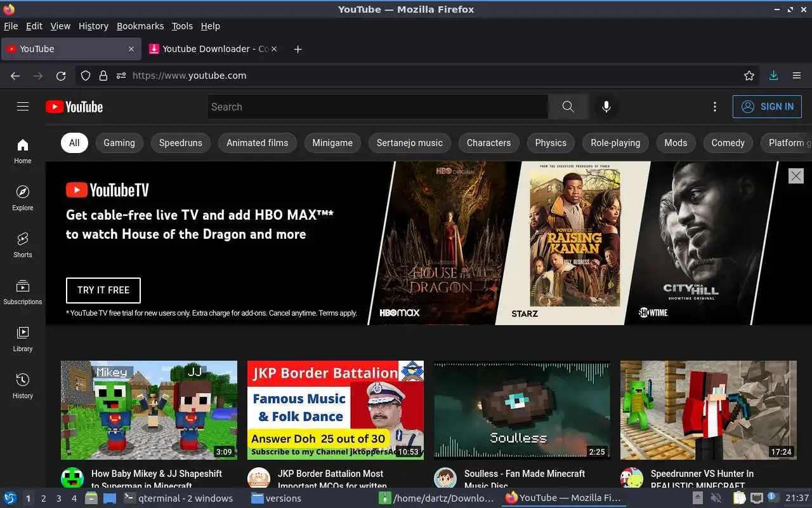This screenshot has height=508, width=812.
Task: Select the Sertanejo music filter chip
Action: [x=410, y=143]
